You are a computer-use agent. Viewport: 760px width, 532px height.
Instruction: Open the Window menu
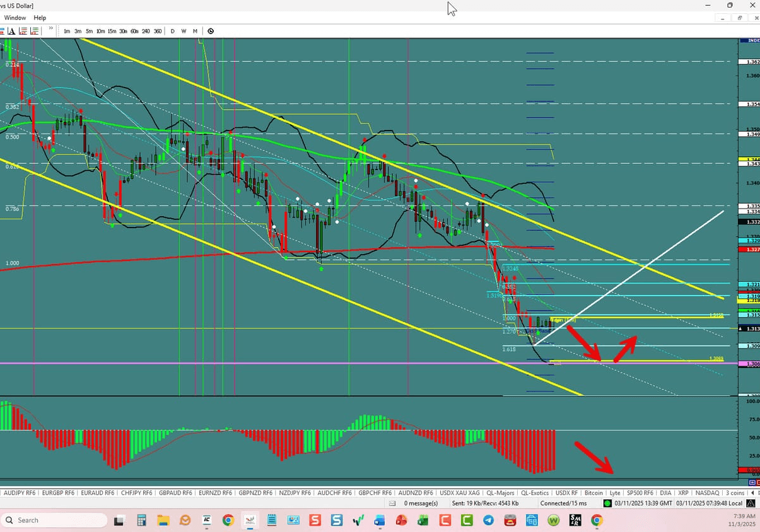[15, 18]
